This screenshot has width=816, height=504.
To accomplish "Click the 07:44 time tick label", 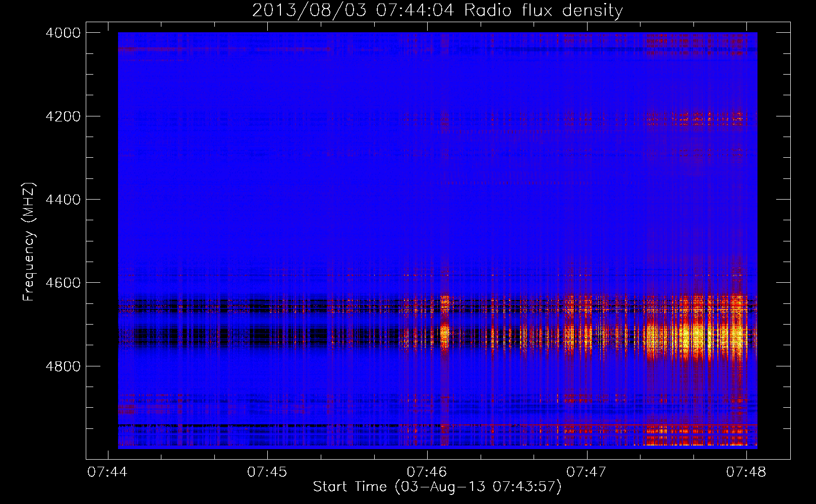I will click(x=107, y=472).
